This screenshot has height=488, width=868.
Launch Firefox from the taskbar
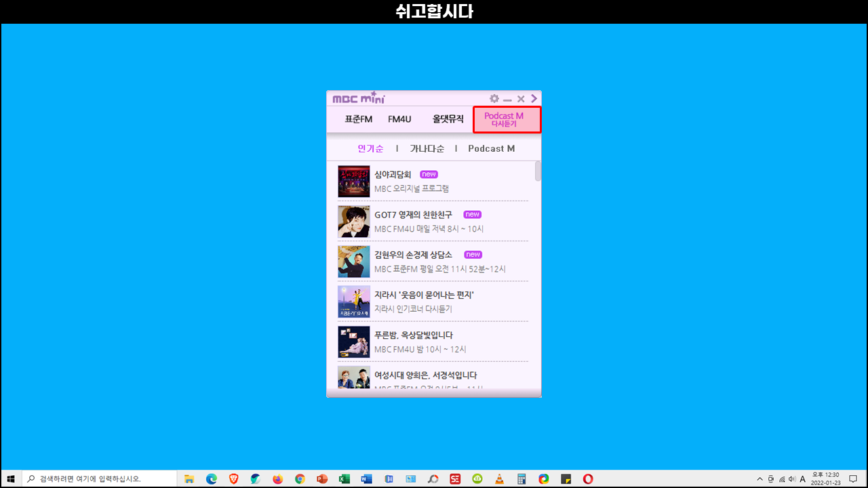pos(277,479)
